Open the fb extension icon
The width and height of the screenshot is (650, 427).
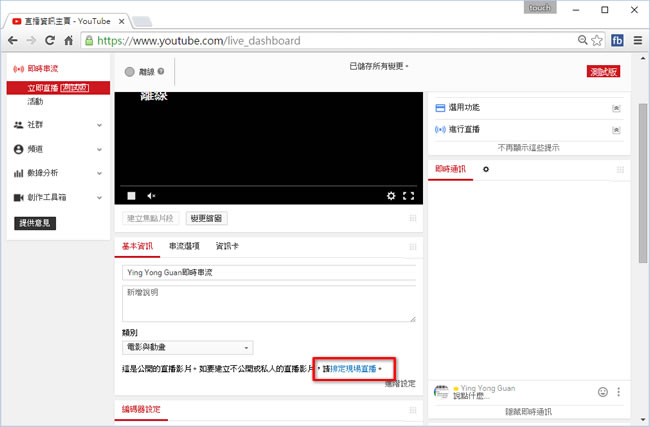[617, 40]
